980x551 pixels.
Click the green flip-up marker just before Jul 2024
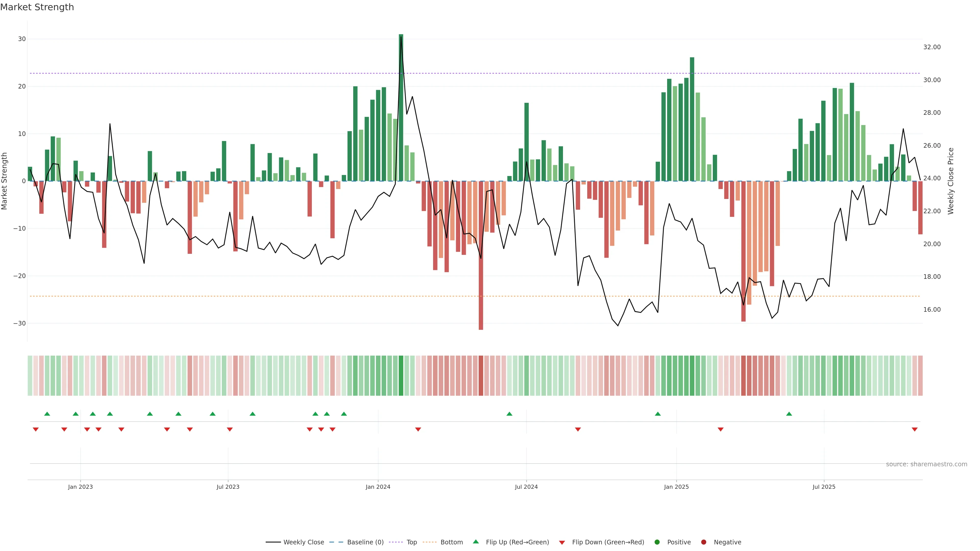509,414
